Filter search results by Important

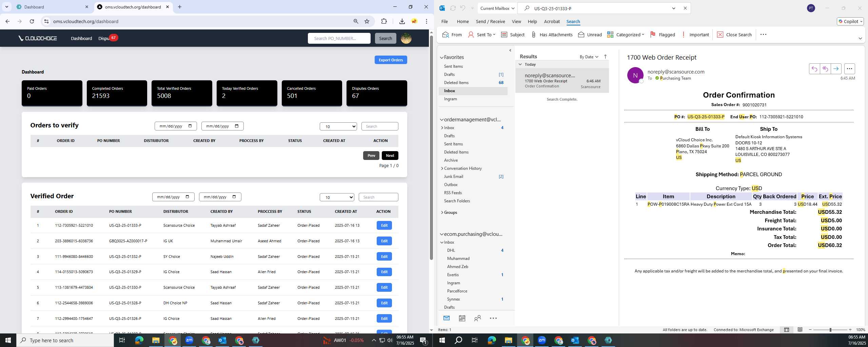[695, 35]
